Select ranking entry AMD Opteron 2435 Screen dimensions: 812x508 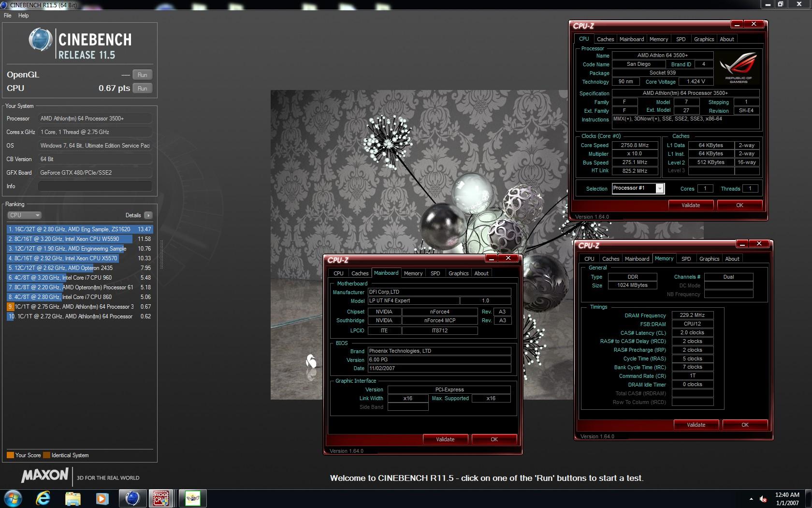80,268
